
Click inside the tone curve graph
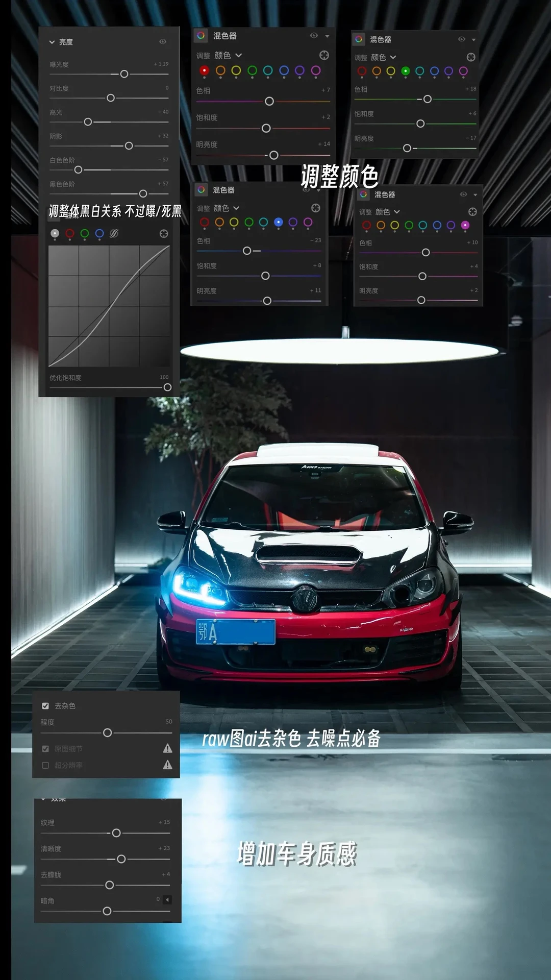(x=109, y=306)
